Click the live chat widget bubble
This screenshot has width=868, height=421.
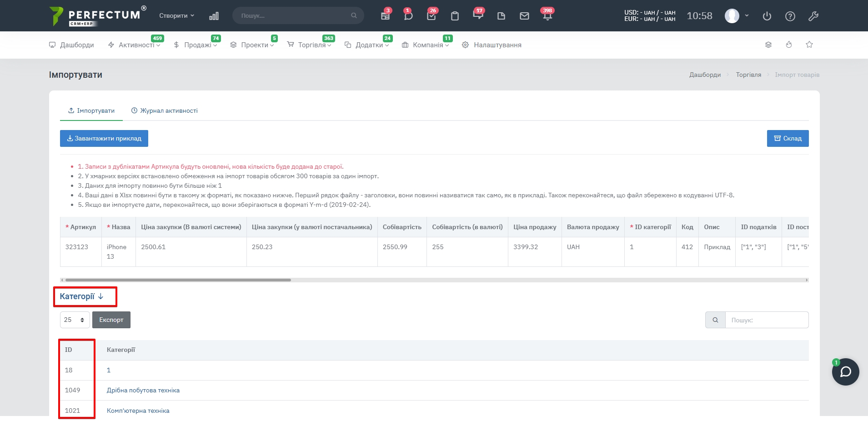click(845, 372)
